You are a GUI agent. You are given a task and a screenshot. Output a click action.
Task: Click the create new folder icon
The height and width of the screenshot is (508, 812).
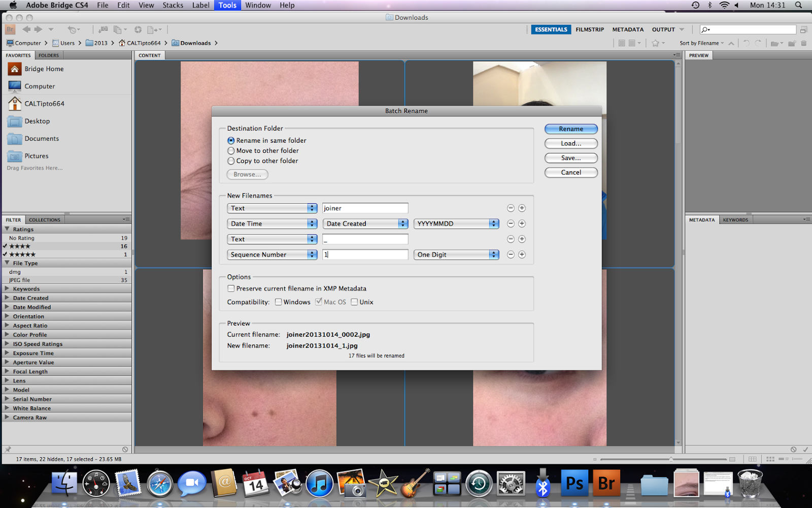point(792,43)
